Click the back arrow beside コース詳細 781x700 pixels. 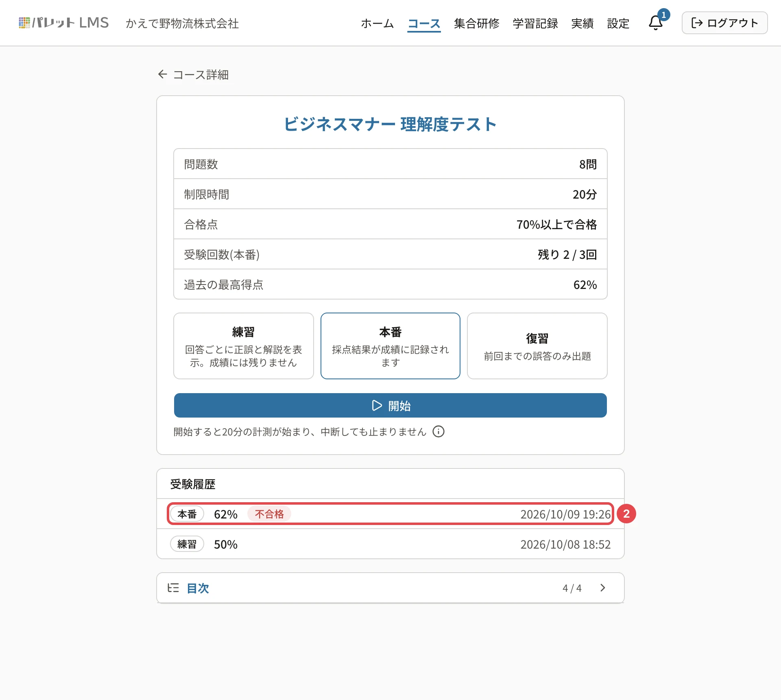coord(162,74)
